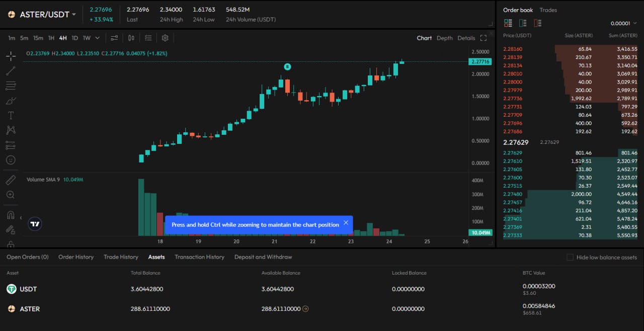The image size is (644, 331).
Task: Click the B trade marker on chart
Action: point(287,66)
